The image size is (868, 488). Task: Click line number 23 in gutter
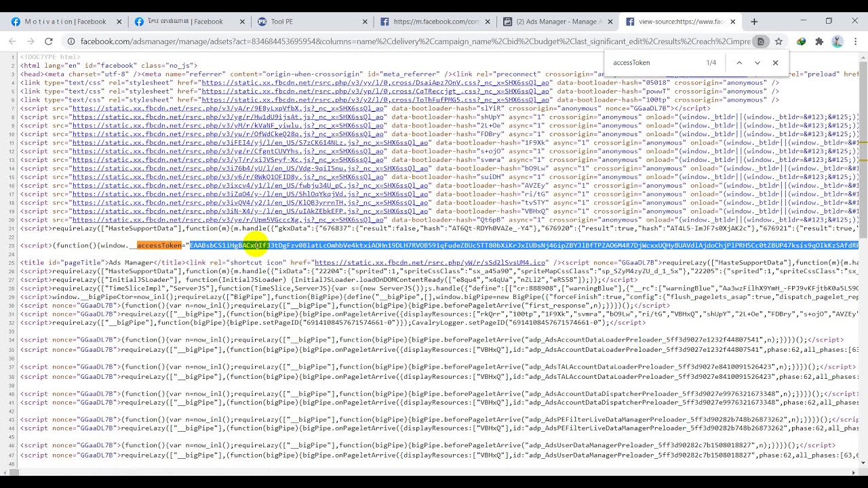click(12, 245)
